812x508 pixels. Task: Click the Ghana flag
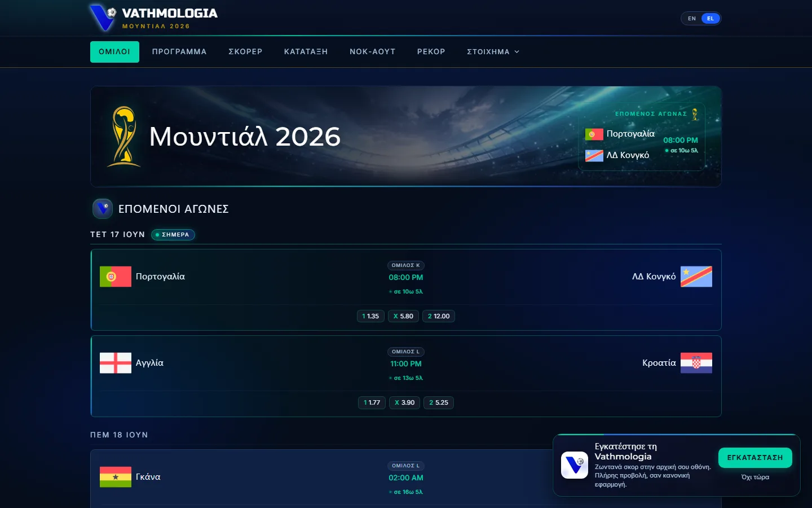click(x=116, y=477)
